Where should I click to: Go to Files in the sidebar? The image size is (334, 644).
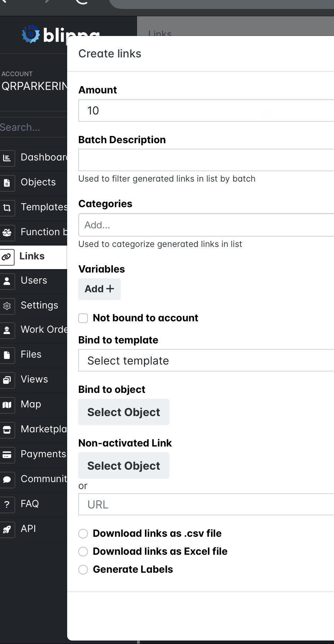click(31, 355)
